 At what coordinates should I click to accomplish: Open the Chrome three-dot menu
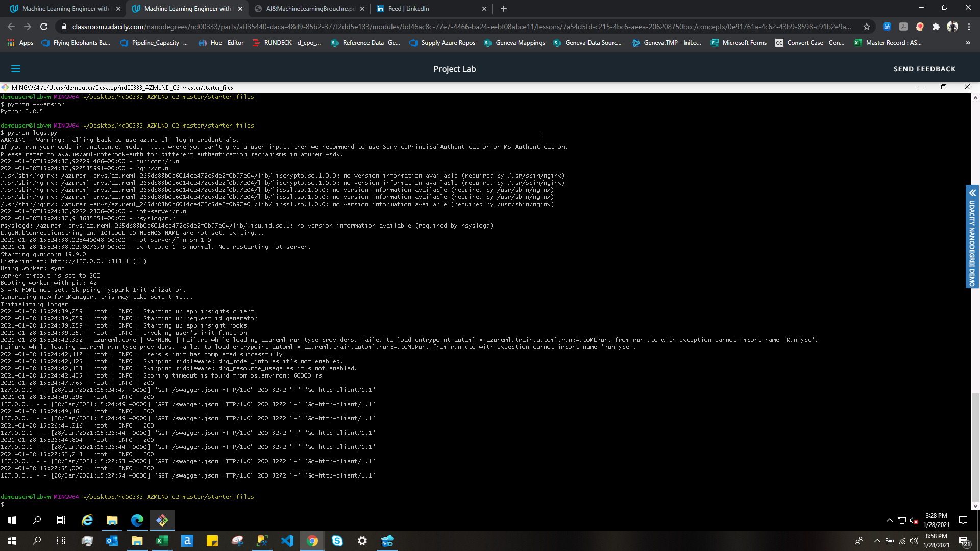coord(969,27)
